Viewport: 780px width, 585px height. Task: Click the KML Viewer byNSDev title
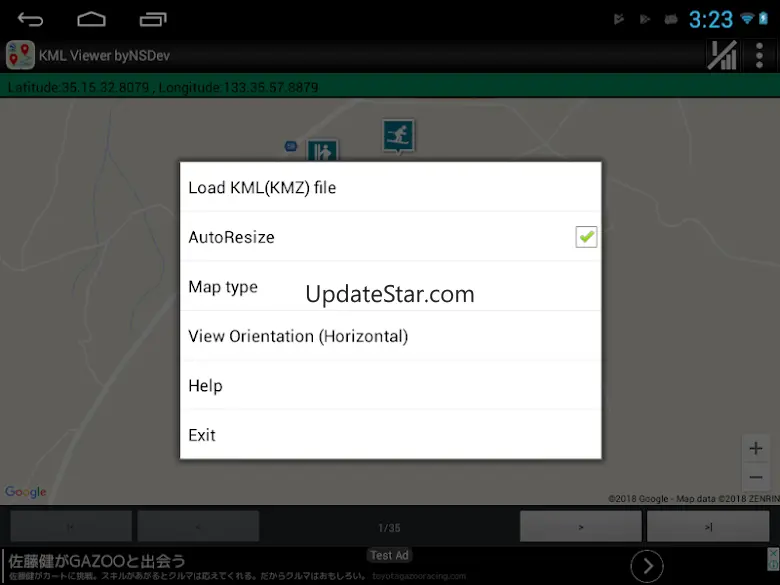coord(104,55)
